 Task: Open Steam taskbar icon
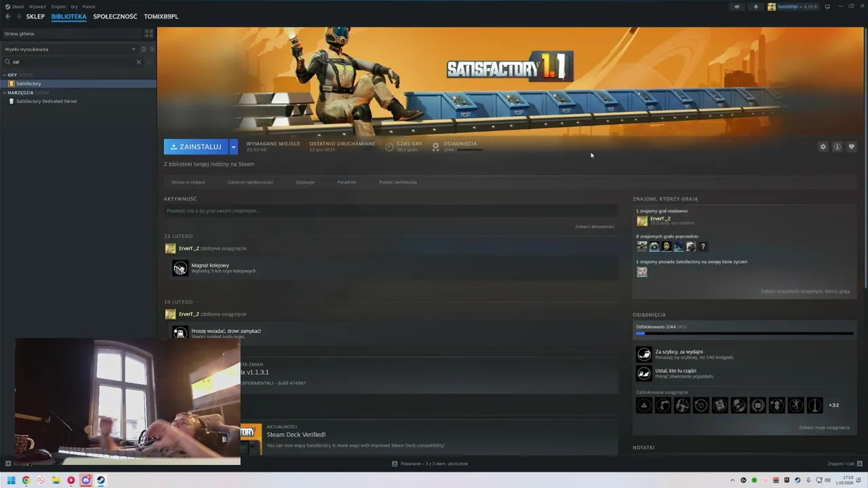100,481
